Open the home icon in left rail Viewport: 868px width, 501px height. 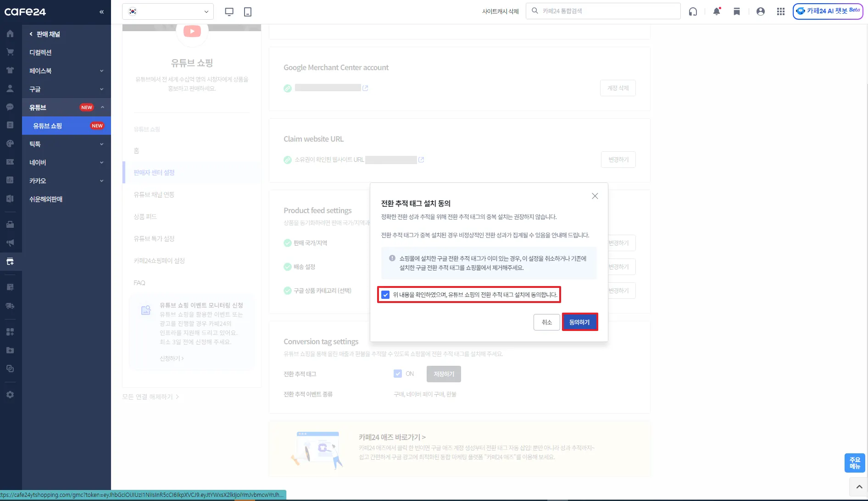[x=10, y=33]
